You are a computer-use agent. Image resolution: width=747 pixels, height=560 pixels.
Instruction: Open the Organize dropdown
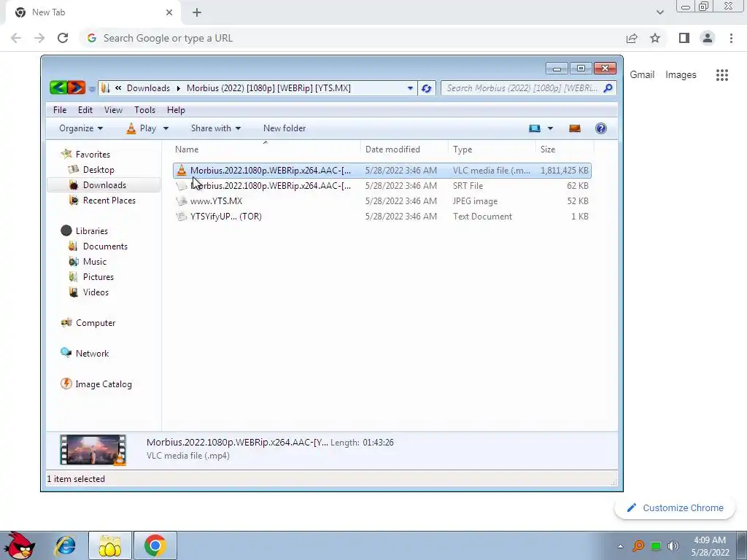point(81,128)
